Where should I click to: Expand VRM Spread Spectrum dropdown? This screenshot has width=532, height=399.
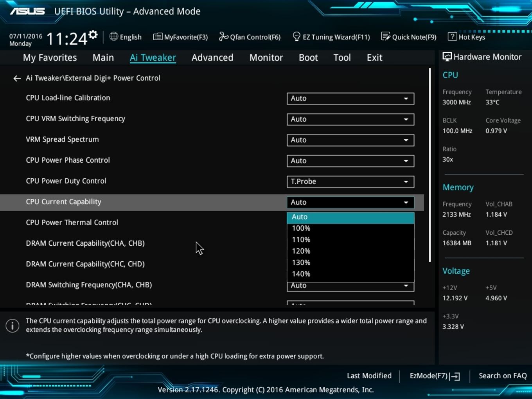point(350,140)
